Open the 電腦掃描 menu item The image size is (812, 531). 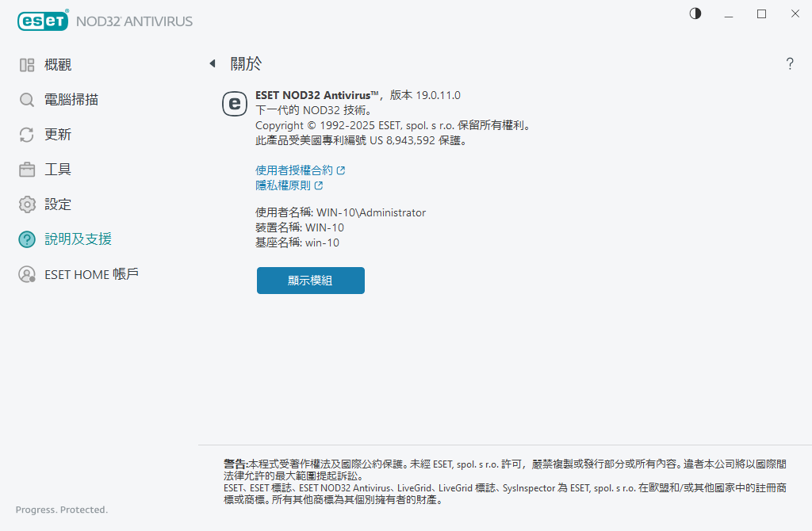pyautogui.click(x=71, y=100)
